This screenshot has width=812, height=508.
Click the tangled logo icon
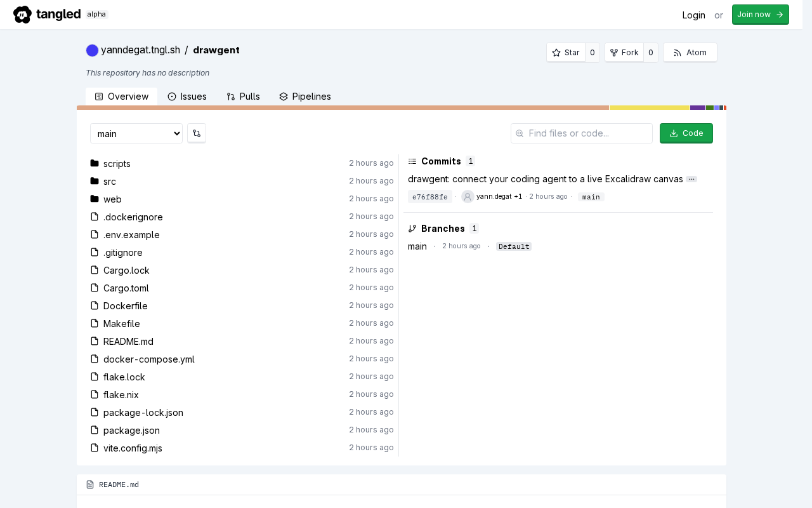point(22,15)
